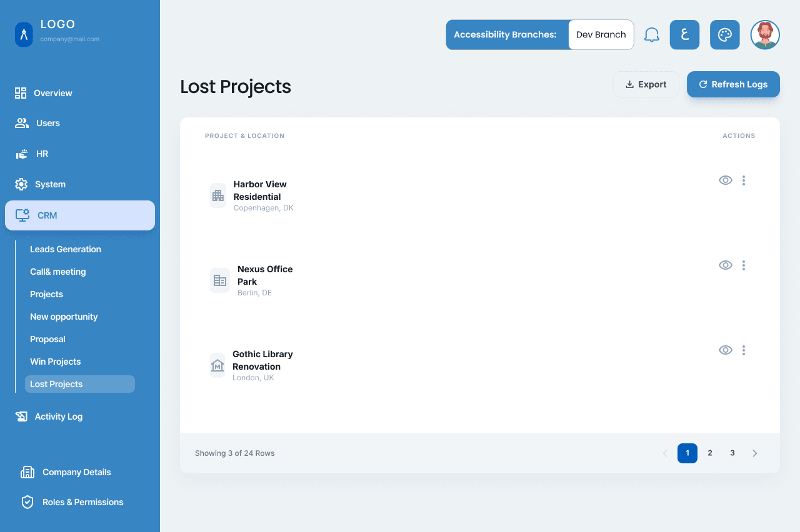Click Harbor View Residential building icon

pos(217,195)
